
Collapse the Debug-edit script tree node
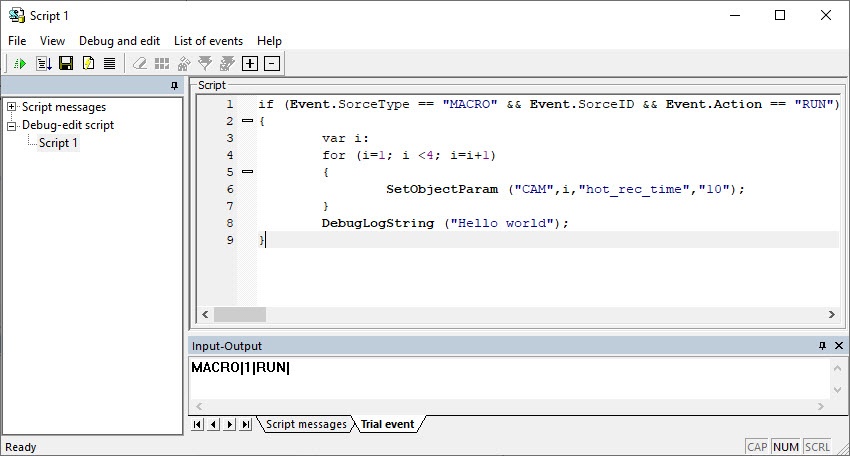(12, 125)
